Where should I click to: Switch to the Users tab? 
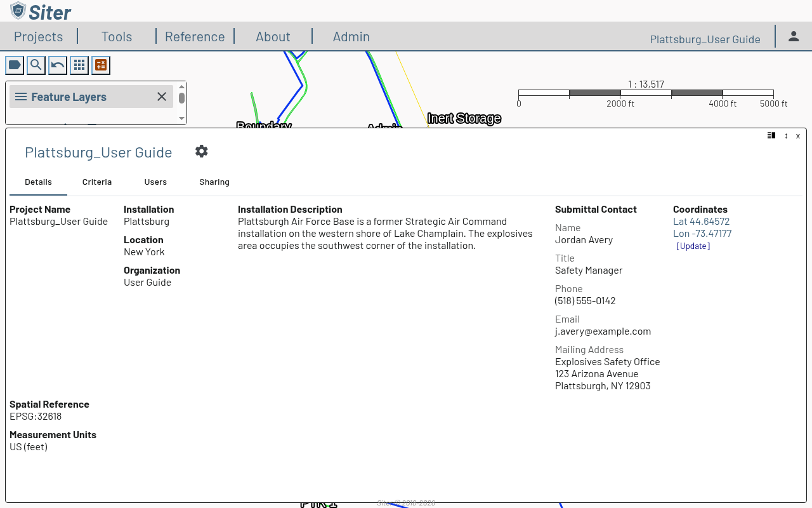coord(155,182)
